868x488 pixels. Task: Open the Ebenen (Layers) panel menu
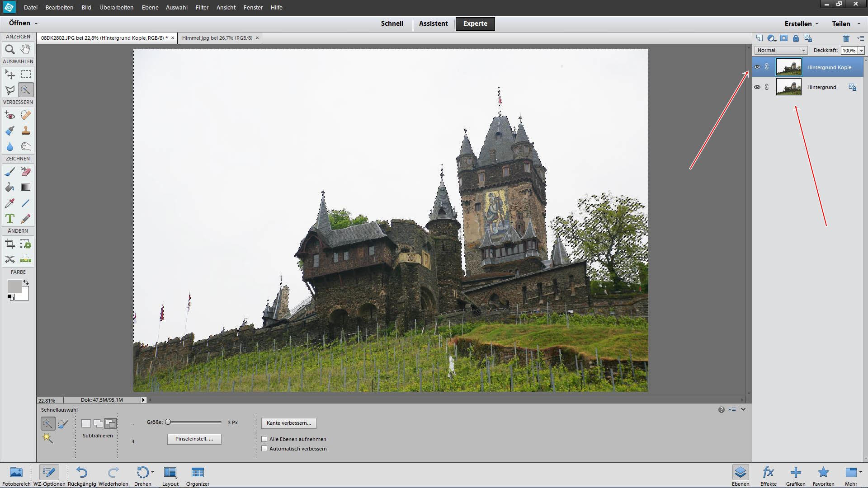tap(860, 38)
